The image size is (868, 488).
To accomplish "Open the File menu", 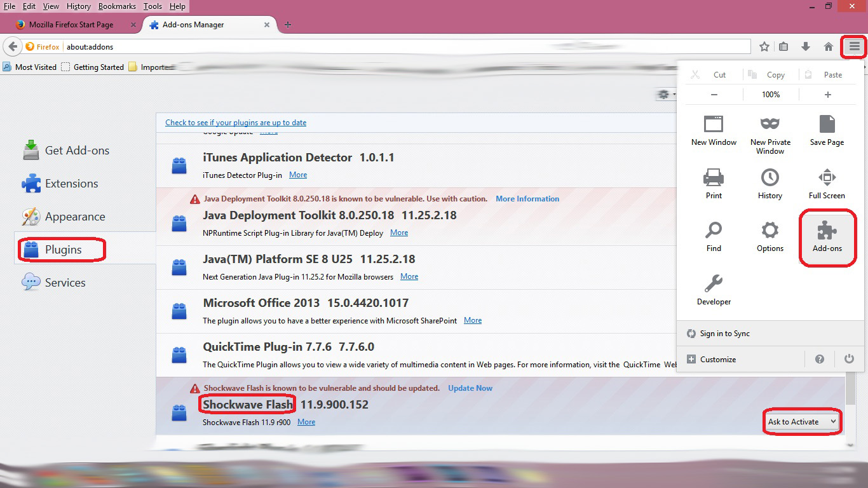I will coord(9,6).
